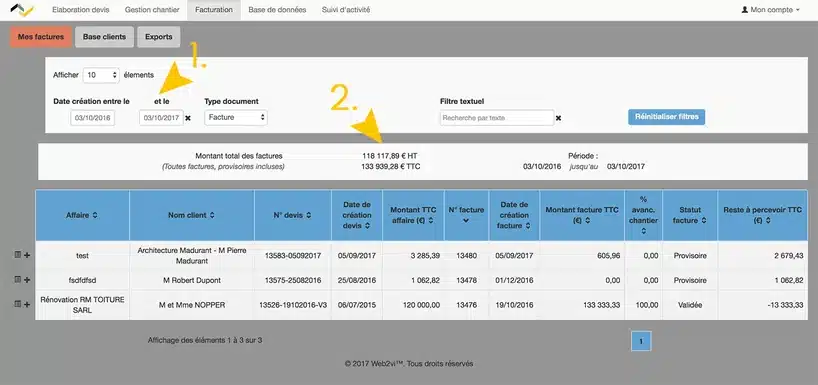Sort by Montant TTC affaire column

[413, 215]
